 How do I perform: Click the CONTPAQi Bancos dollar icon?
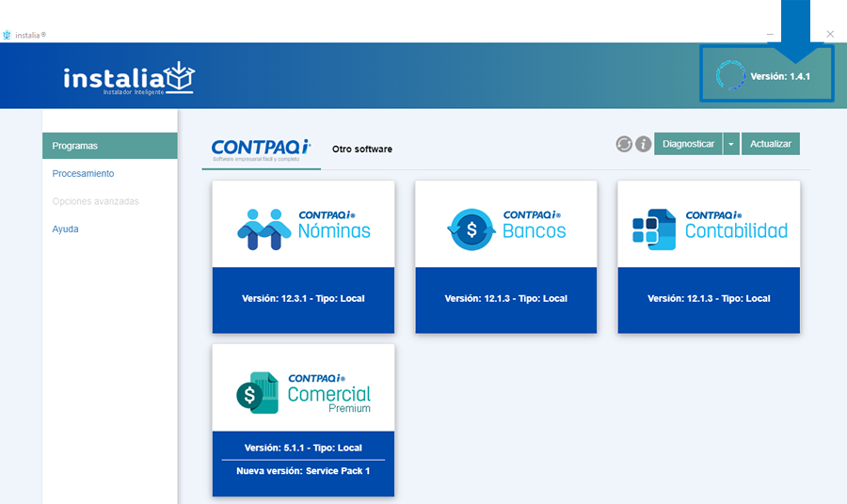point(471,229)
